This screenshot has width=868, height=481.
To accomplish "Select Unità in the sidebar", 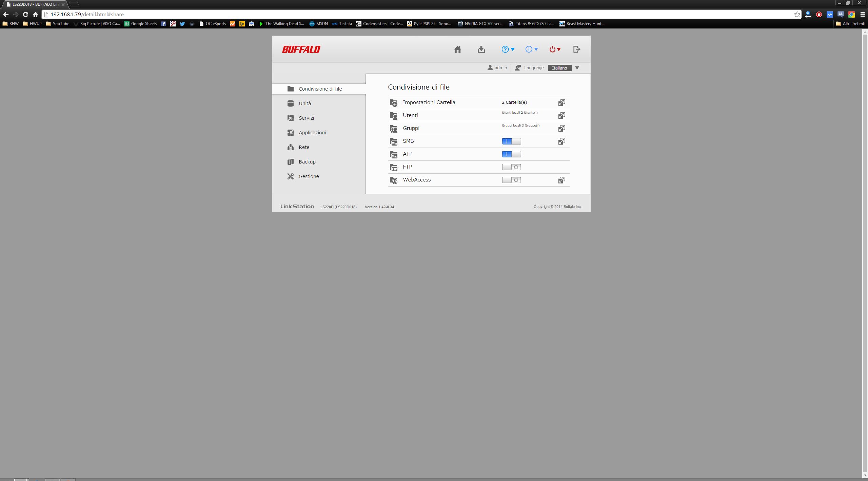I will (304, 103).
